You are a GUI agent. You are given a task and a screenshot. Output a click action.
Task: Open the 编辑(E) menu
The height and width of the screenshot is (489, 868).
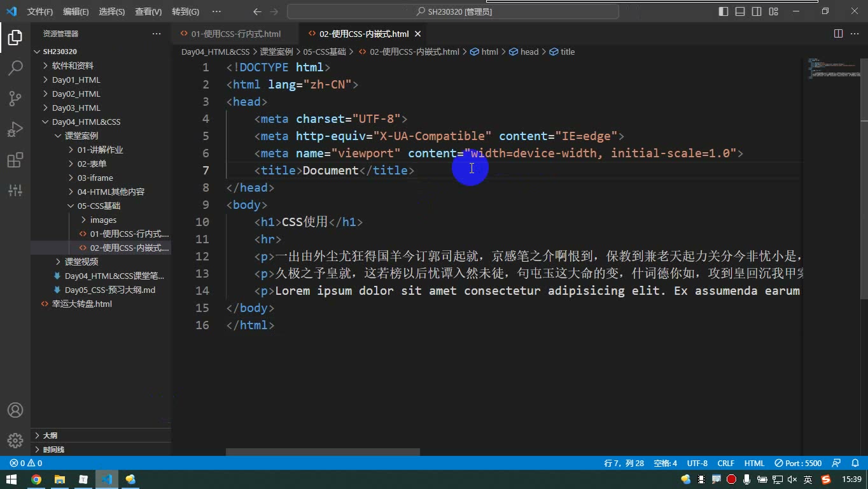tap(76, 11)
